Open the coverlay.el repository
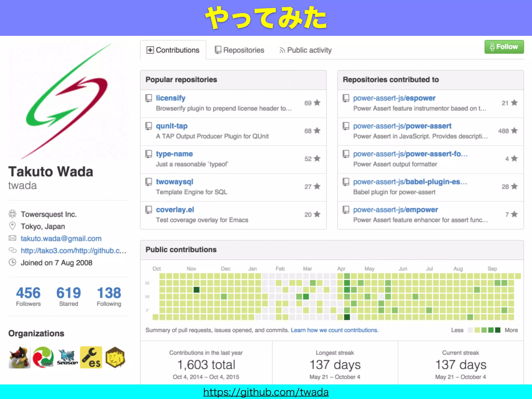This screenshot has height=399, width=532. coord(175,210)
